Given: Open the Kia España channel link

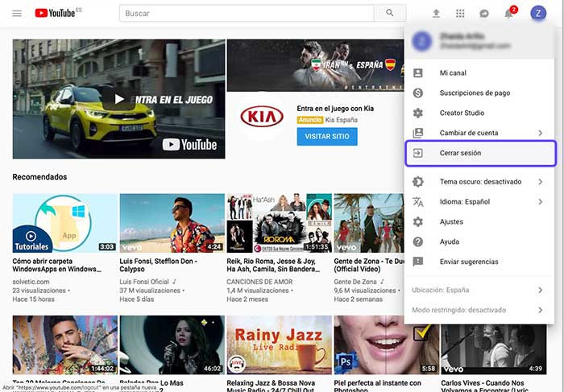Looking at the screenshot, I should click(x=342, y=120).
